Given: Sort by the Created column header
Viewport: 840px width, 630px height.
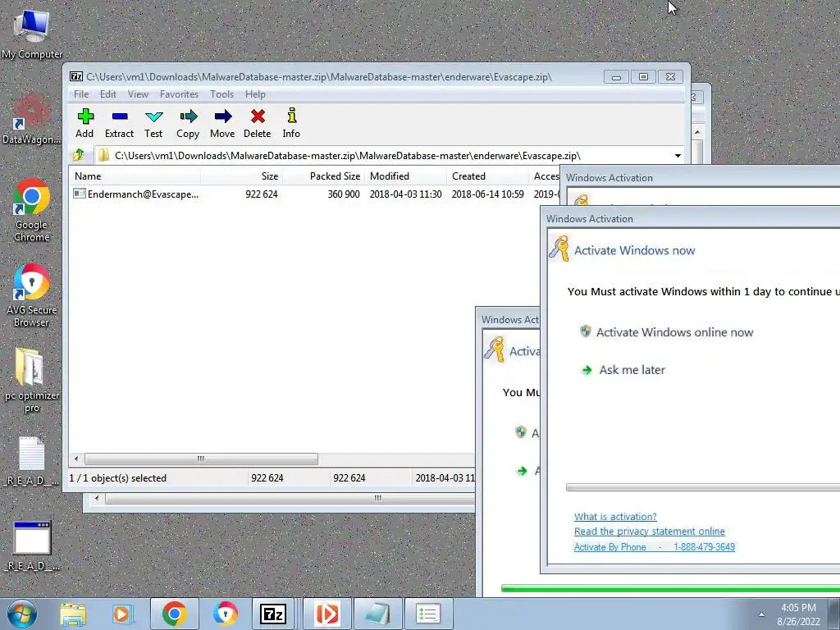Looking at the screenshot, I should click(487, 176).
